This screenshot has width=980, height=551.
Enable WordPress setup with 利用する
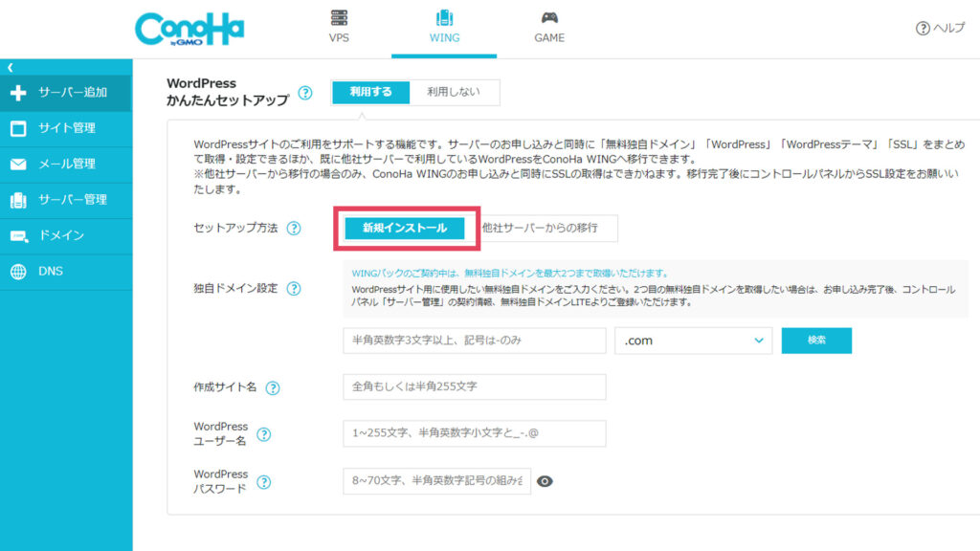pos(370,92)
